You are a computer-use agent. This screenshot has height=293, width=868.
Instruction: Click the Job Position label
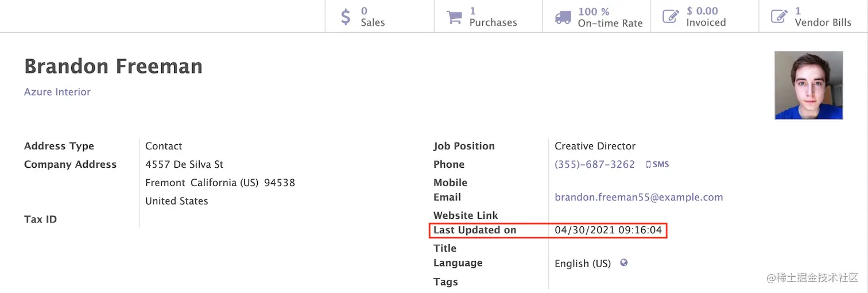(x=464, y=146)
